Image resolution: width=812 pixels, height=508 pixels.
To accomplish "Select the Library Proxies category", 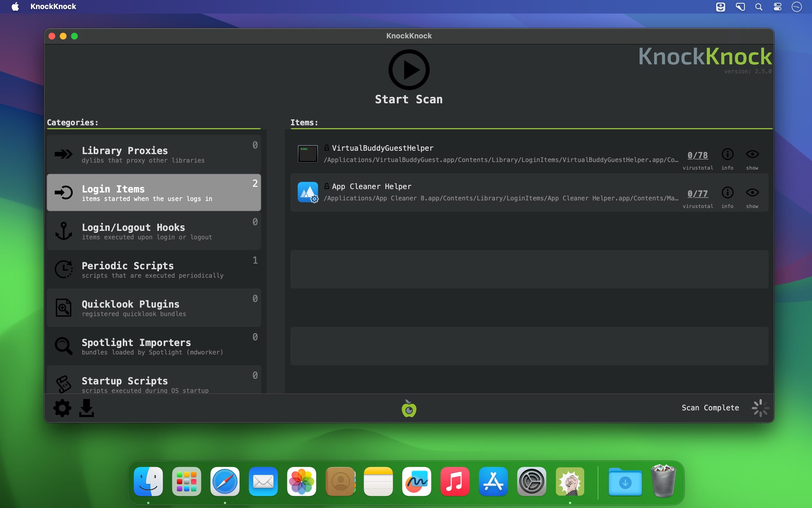I will tap(154, 154).
